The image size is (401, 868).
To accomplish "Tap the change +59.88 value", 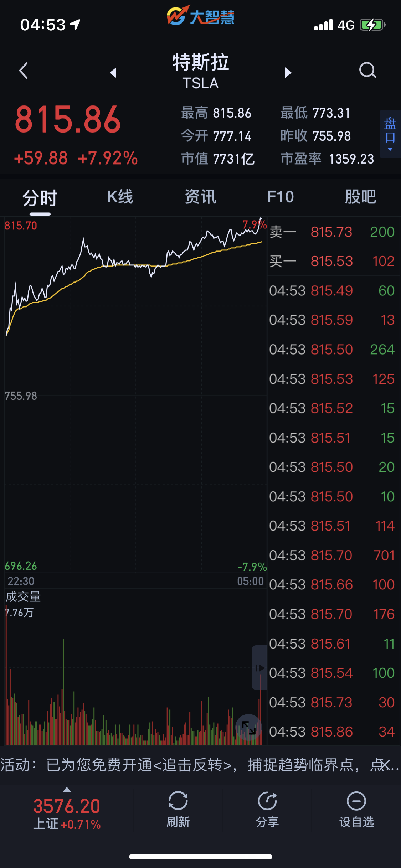I will [41, 158].
